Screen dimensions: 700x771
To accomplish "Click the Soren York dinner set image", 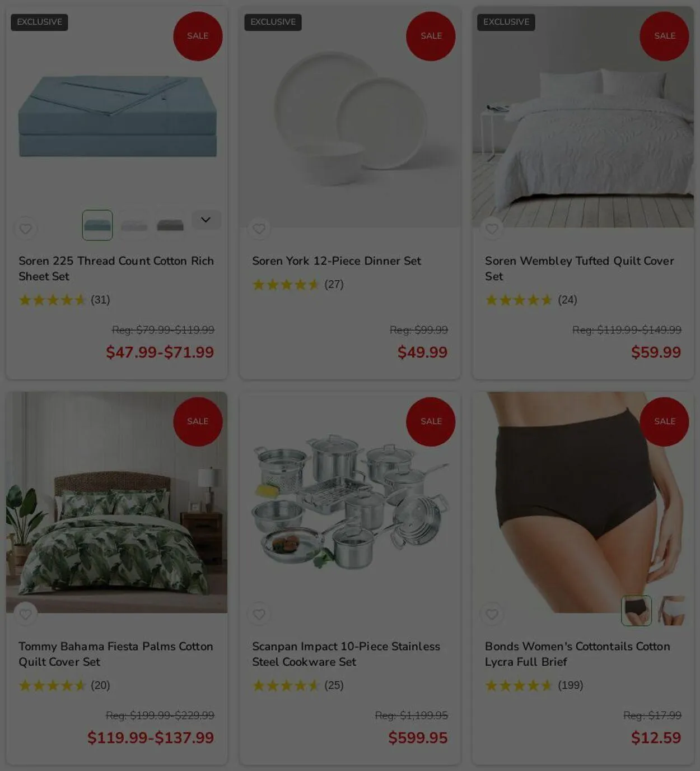I will (x=350, y=117).
